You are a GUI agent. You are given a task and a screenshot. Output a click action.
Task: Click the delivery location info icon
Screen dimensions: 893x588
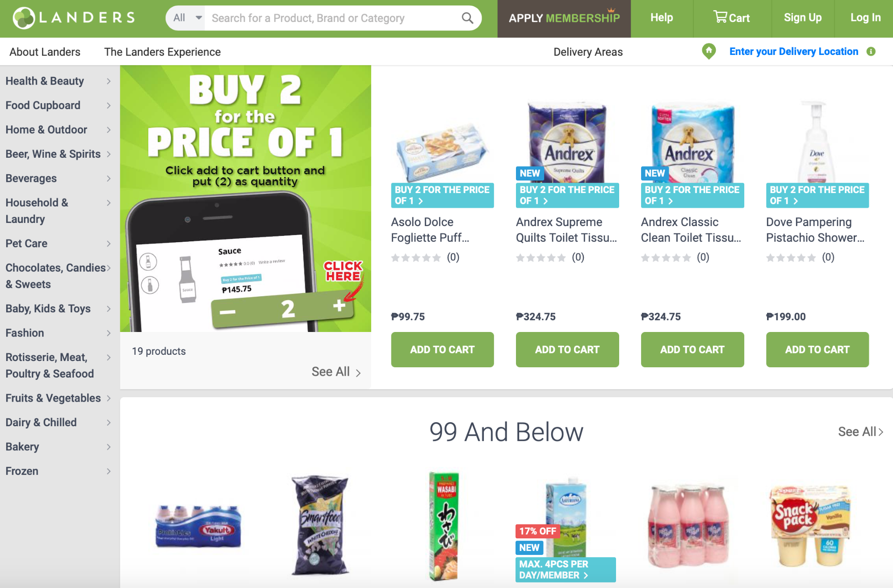(871, 51)
